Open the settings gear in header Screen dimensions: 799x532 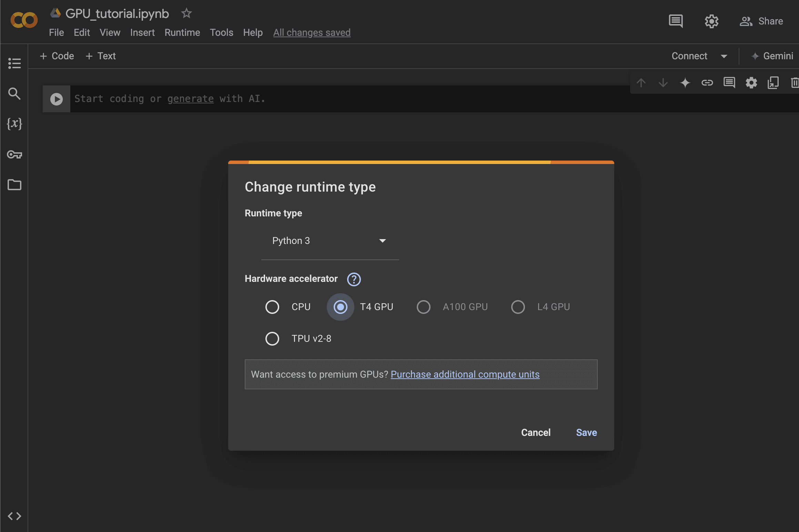pos(711,21)
